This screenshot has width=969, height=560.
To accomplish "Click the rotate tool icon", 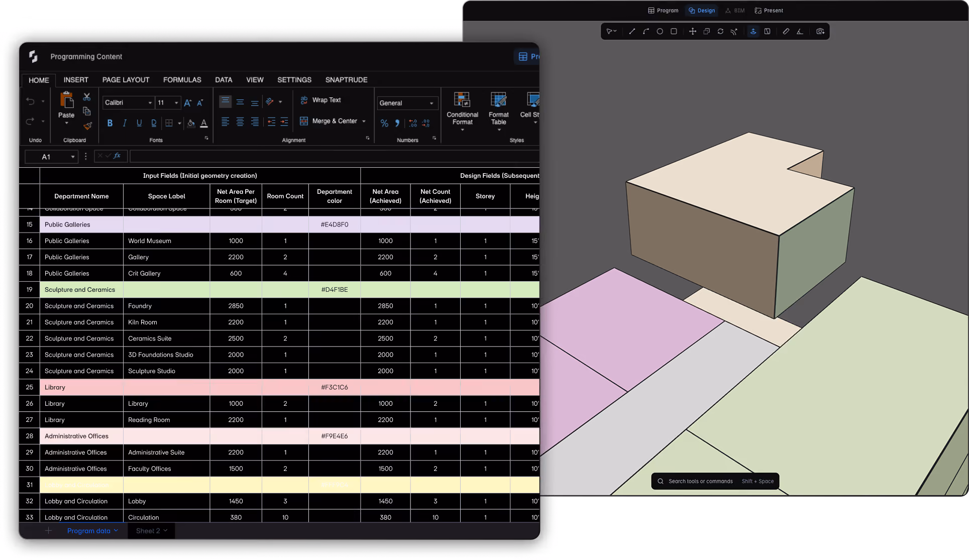I will [x=720, y=32].
